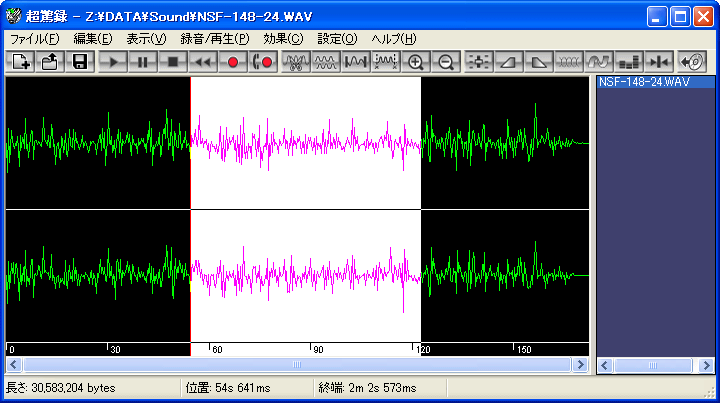Apply the fade-in ramp icon
The width and height of the screenshot is (720, 403).
point(508,62)
